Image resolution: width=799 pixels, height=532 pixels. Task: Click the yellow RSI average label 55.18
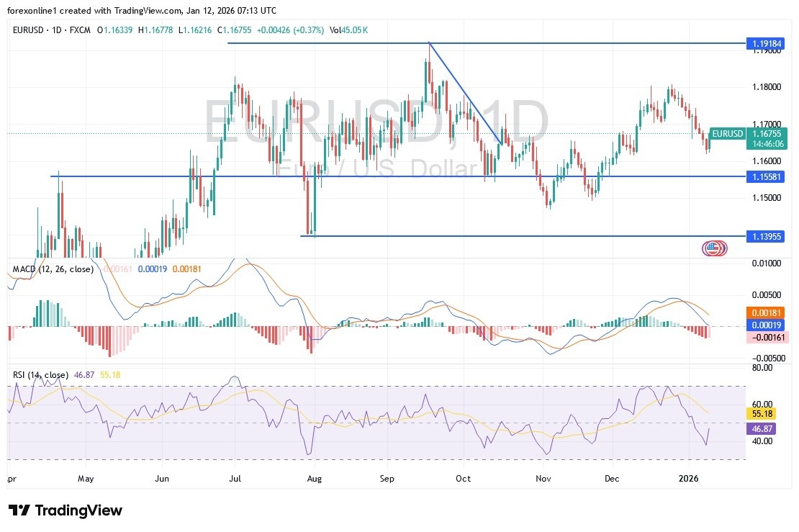762,414
